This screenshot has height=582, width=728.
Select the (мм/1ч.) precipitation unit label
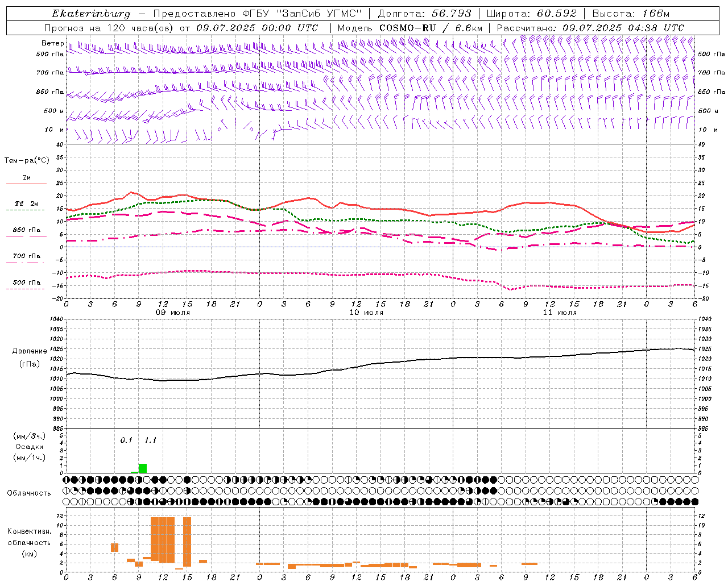(30, 458)
